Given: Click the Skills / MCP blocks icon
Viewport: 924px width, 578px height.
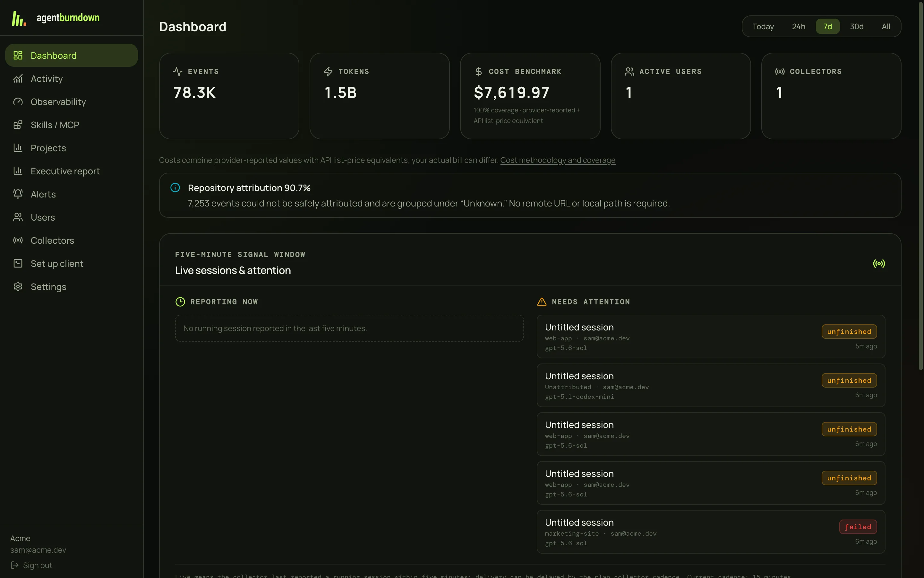Looking at the screenshot, I should click(18, 125).
